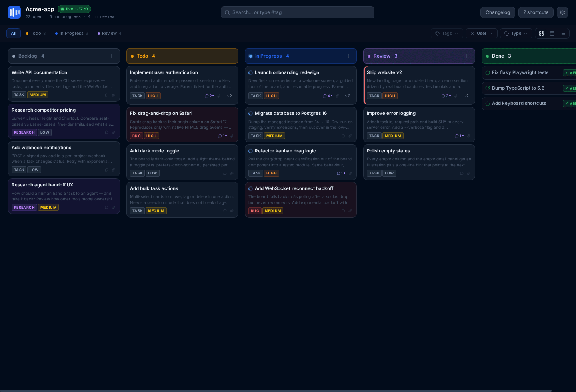Switch to table rows view icon

click(552, 34)
